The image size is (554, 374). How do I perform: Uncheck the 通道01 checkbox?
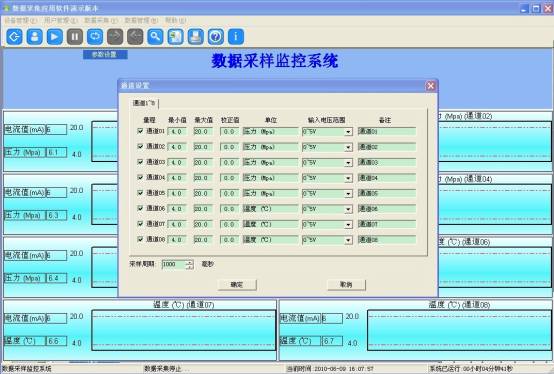coord(140,131)
